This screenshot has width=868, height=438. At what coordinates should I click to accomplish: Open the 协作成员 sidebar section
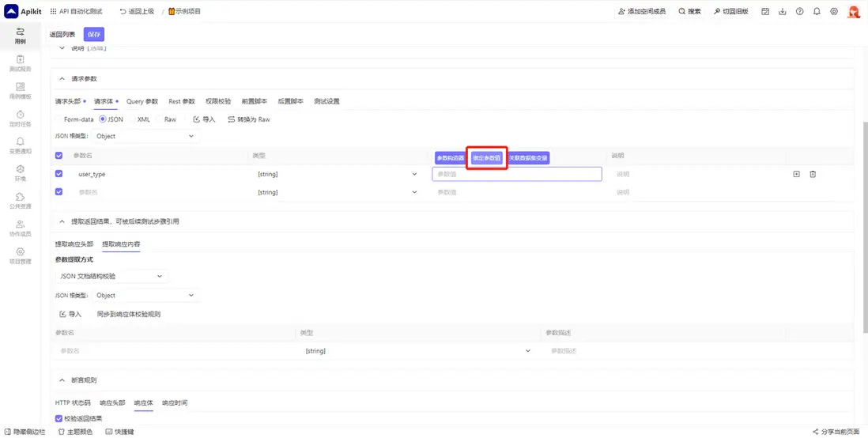tap(20, 228)
